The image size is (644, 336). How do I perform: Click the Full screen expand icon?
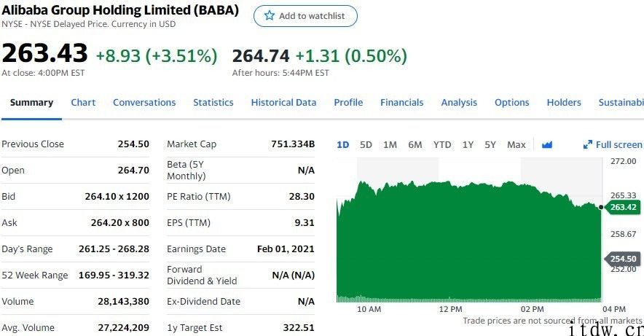tap(588, 144)
